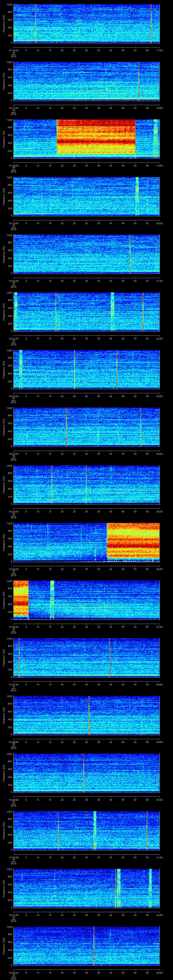
Task: Click the red line near 42 seconds in 14:22 spectrogram
Action: [x=117, y=369]
